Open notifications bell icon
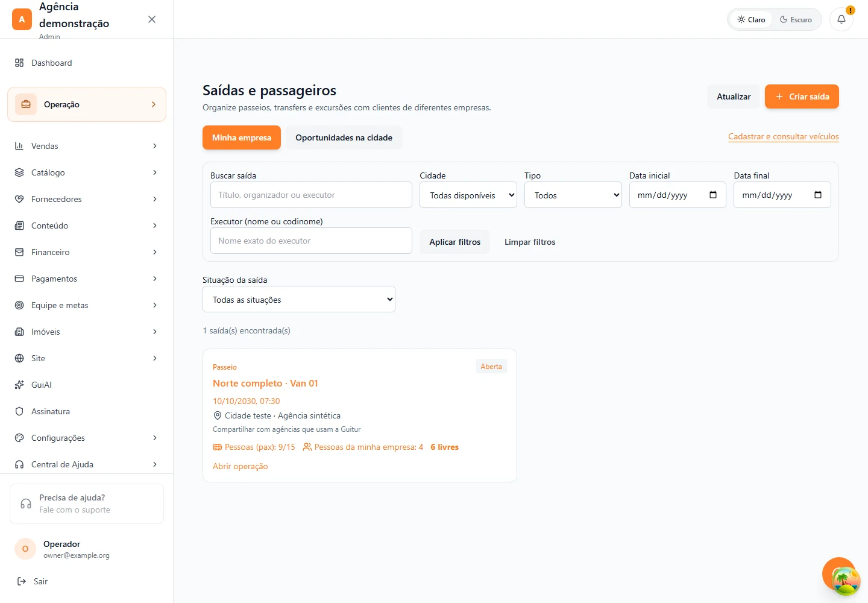The image size is (868, 603). [841, 19]
